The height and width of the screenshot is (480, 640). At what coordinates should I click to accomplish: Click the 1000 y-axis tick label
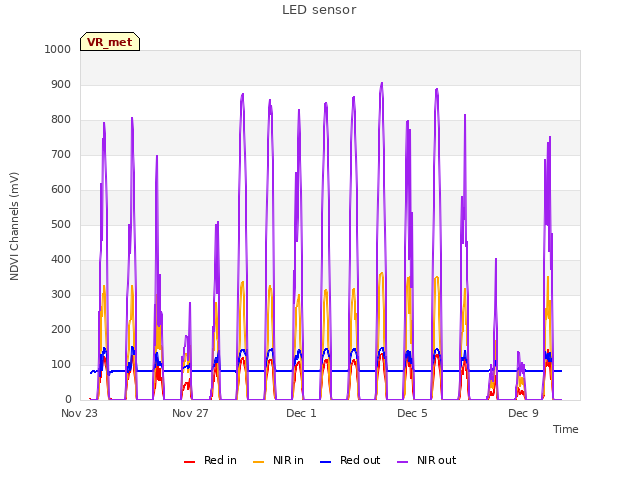pos(58,50)
